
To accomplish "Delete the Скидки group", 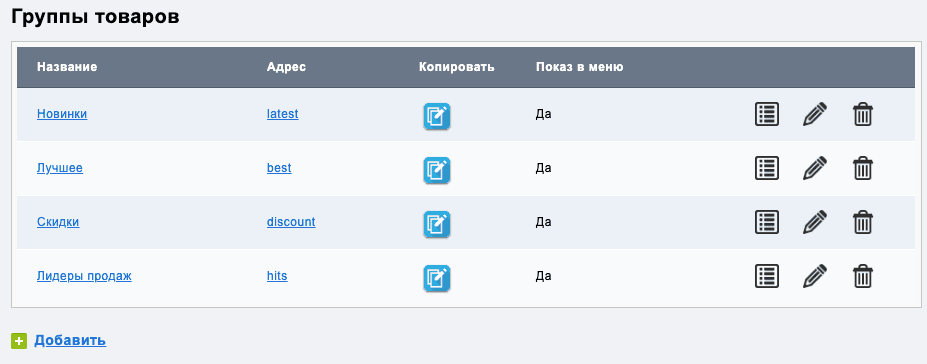I will click(x=863, y=222).
